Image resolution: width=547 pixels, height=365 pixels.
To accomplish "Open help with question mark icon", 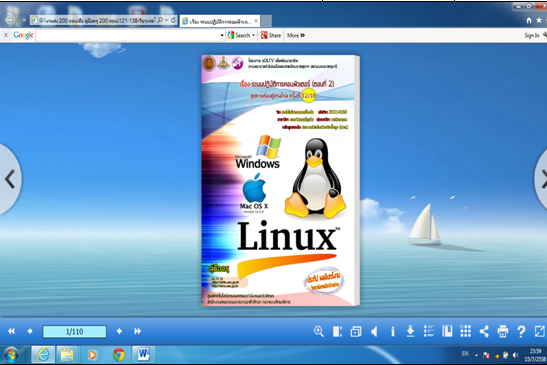I will [521, 331].
